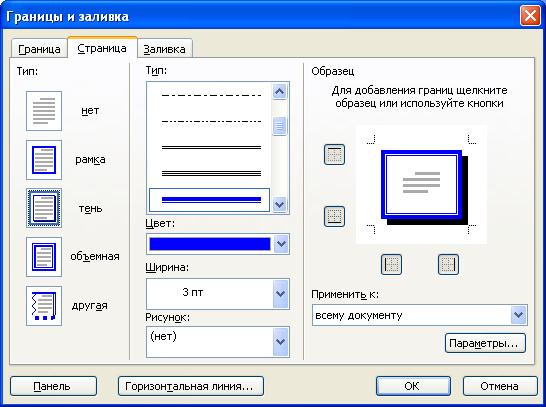This screenshot has width=546, height=407.
Task: Switch to the Граница tab
Action: pos(39,49)
